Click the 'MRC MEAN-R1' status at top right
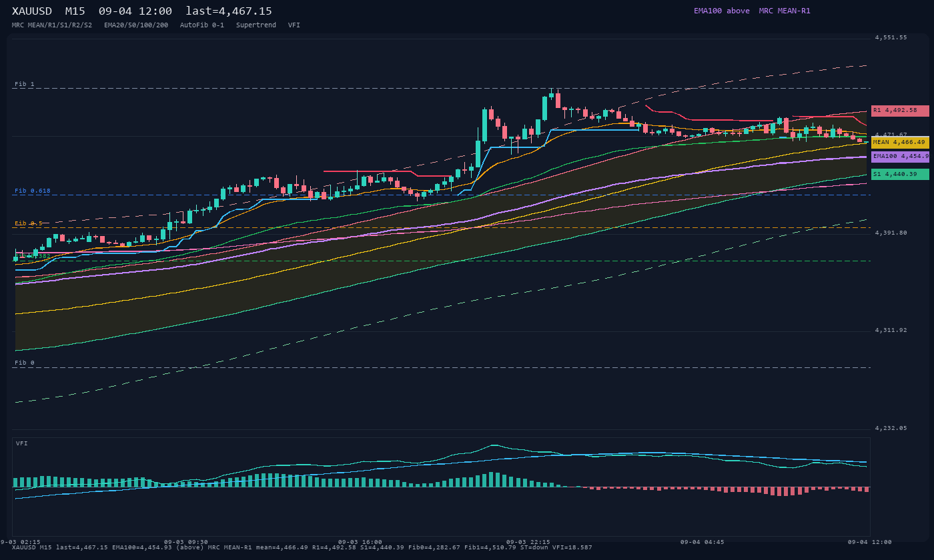 click(x=785, y=11)
